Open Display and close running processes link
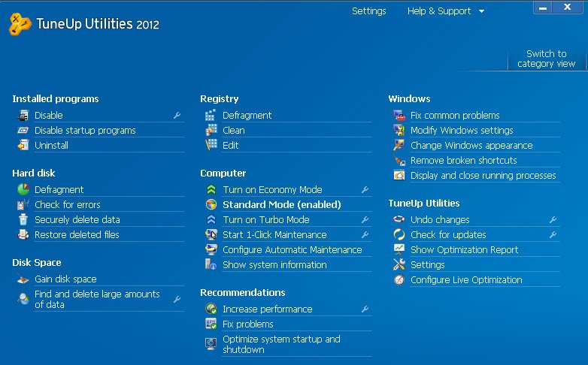 point(483,176)
